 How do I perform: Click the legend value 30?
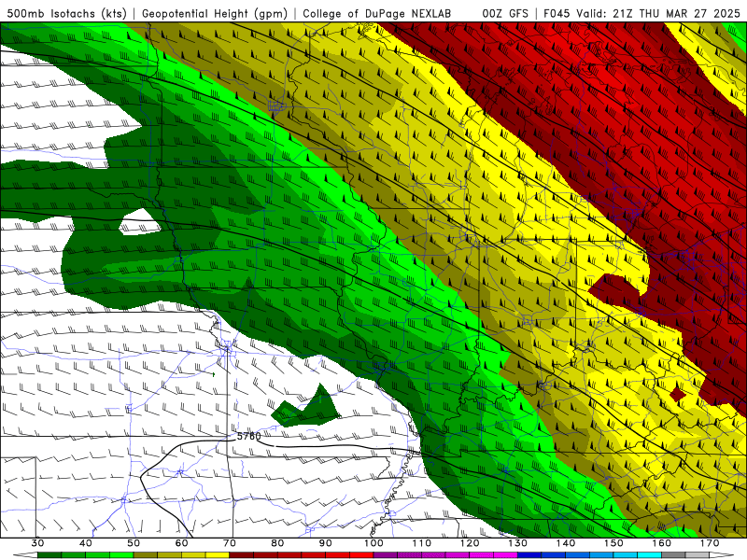37,543
